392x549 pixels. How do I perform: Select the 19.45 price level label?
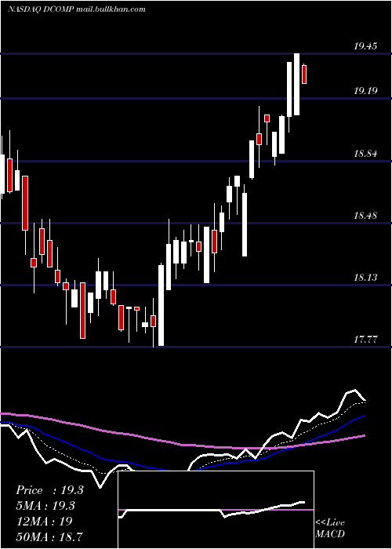pos(365,45)
